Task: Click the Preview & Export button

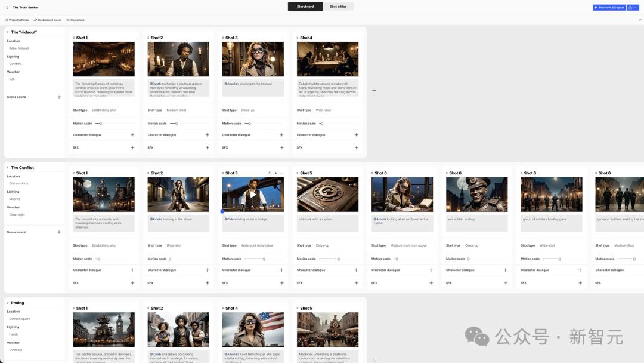Action: pyautogui.click(x=609, y=7)
